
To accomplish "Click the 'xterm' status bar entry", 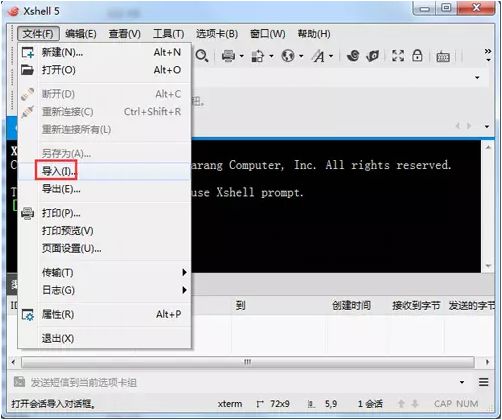I will click(230, 404).
